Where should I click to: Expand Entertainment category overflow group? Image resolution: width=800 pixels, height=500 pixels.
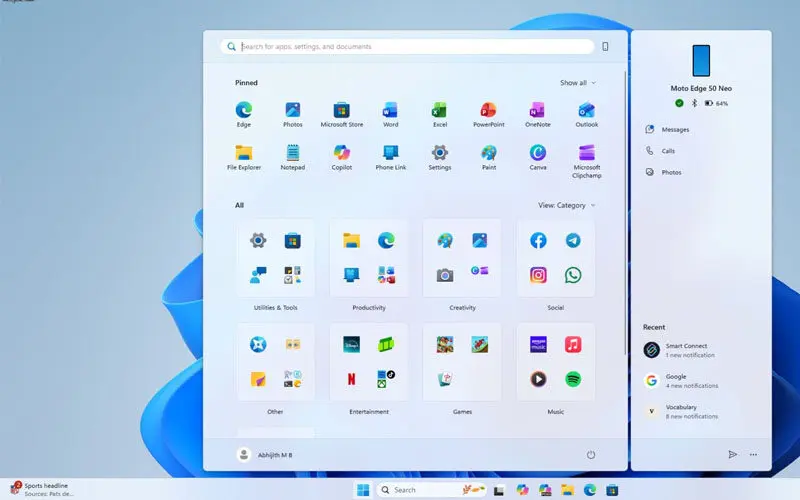[386, 379]
